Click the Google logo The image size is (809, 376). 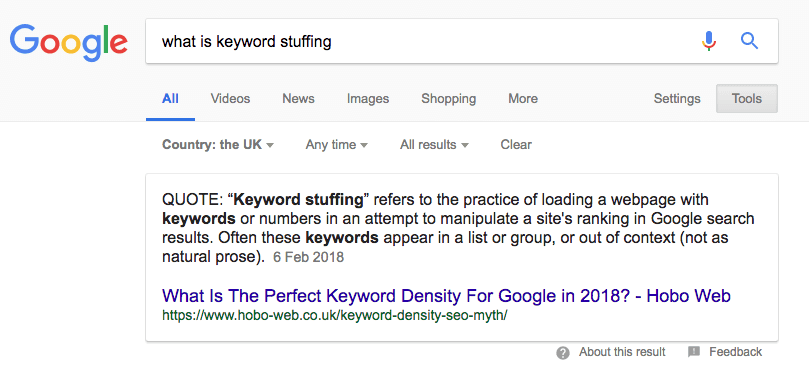pyautogui.click(x=68, y=44)
